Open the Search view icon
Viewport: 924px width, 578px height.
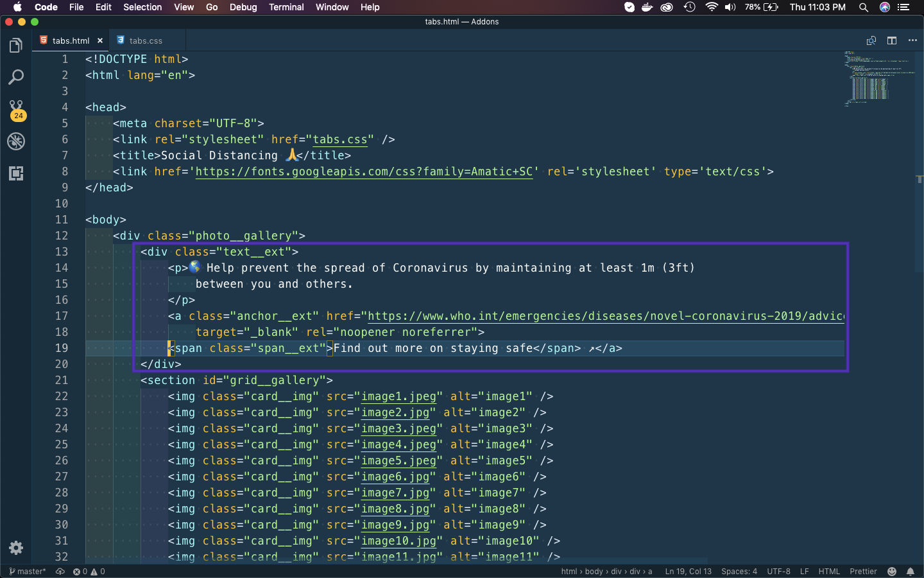[x=16, y=78]
